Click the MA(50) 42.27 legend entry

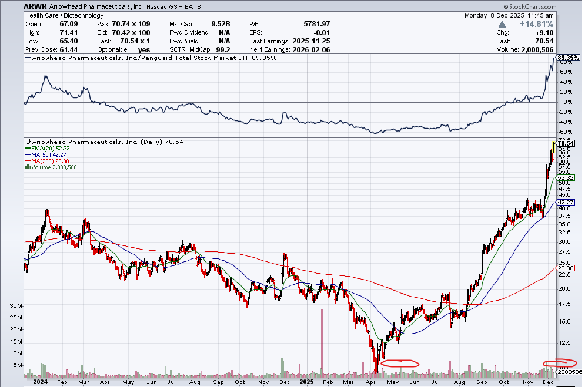click(45, 154)
